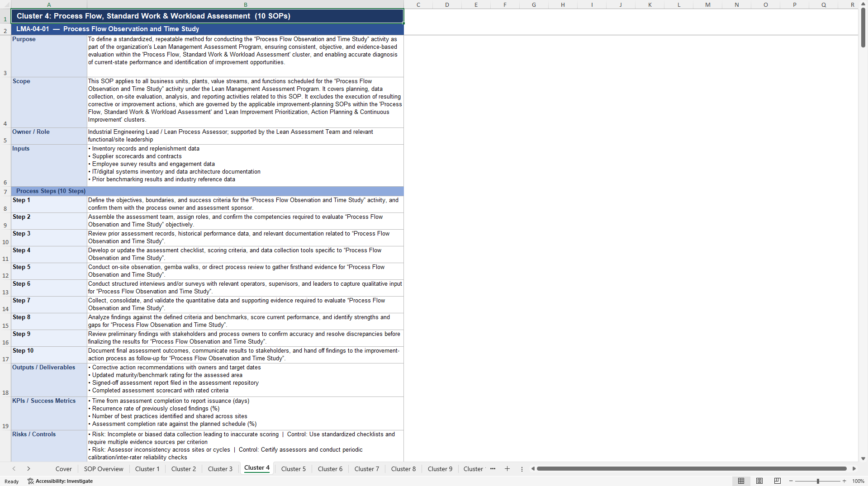The height and width of the screenshot is (486, 868).
Task: Open Accessibility Investigate checker
Action: pos(60,481)
